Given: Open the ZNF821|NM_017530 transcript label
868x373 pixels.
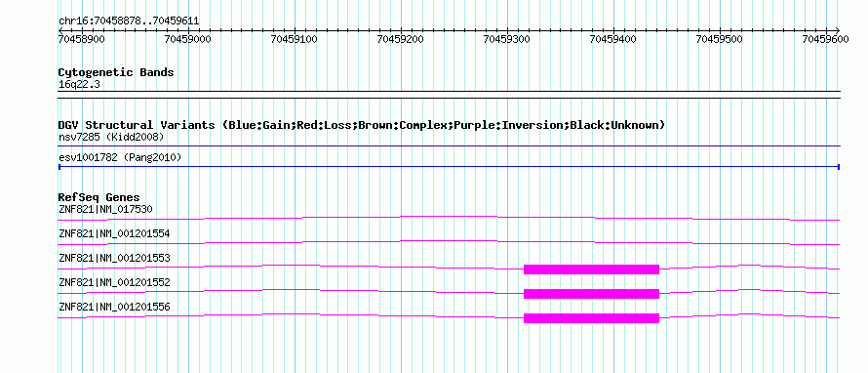Looking at the screenshot, I should click(105, 210).
